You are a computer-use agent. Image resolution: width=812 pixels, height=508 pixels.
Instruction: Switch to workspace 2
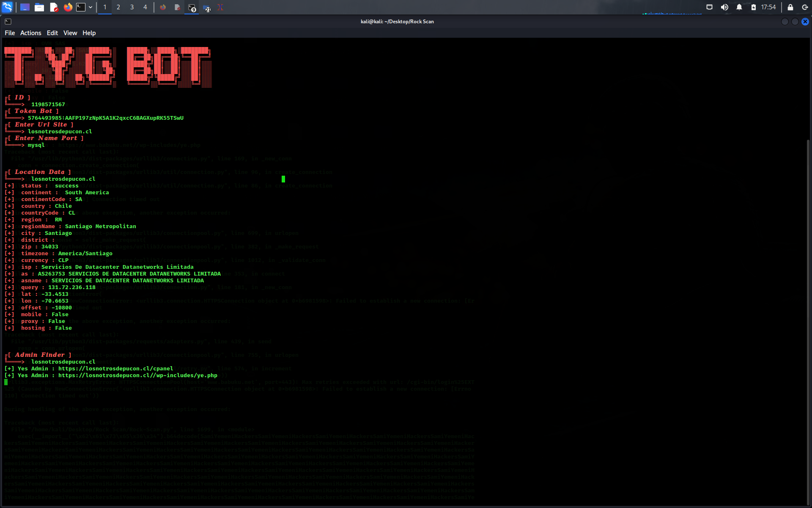pyautogui.click(x=118, y=7)
